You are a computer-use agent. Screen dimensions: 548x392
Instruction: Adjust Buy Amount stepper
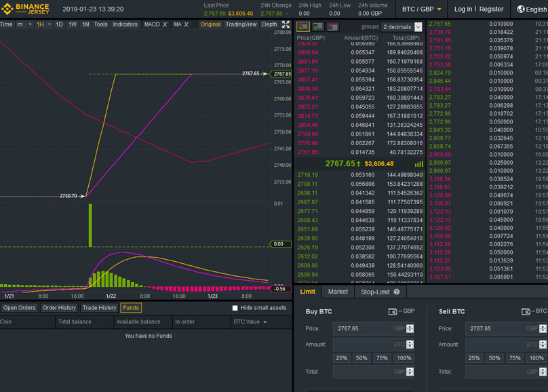pyautogui.click(x=410, y=345)
